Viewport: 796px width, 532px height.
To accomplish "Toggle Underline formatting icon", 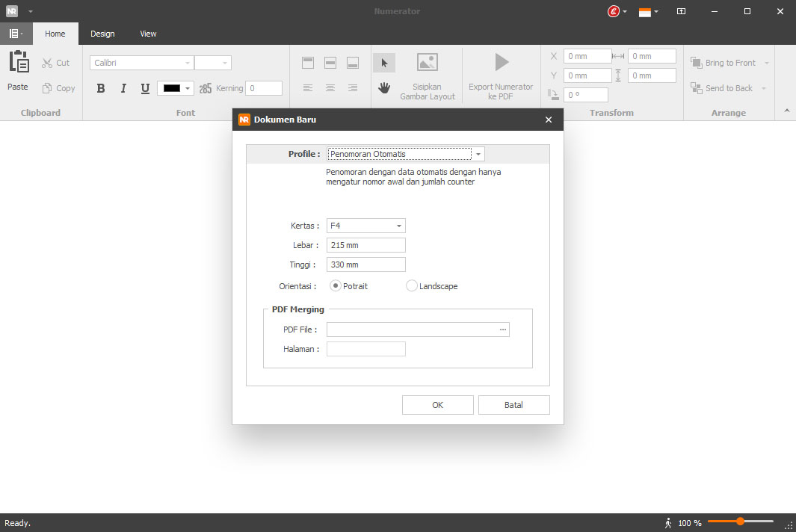I will click(145, 88).
